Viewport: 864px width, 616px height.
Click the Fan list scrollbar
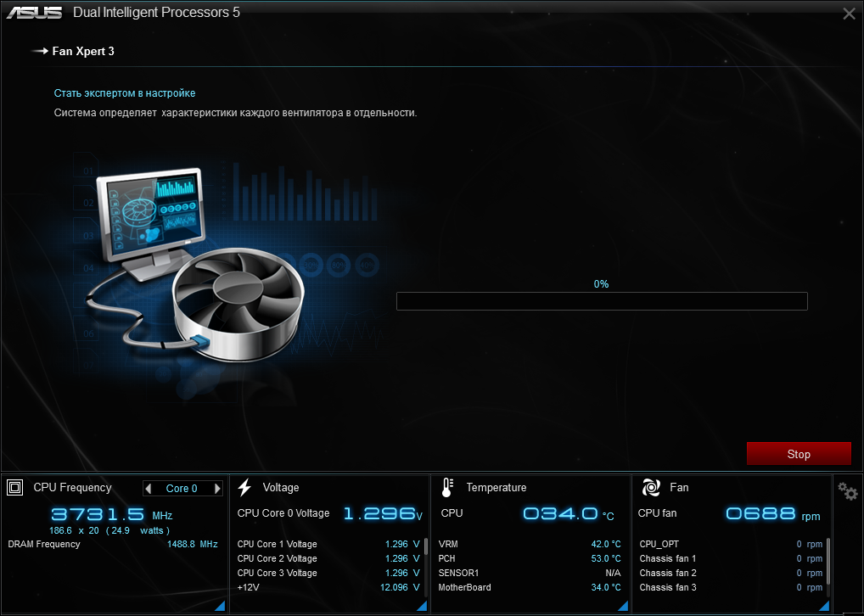tap(828, 552)
